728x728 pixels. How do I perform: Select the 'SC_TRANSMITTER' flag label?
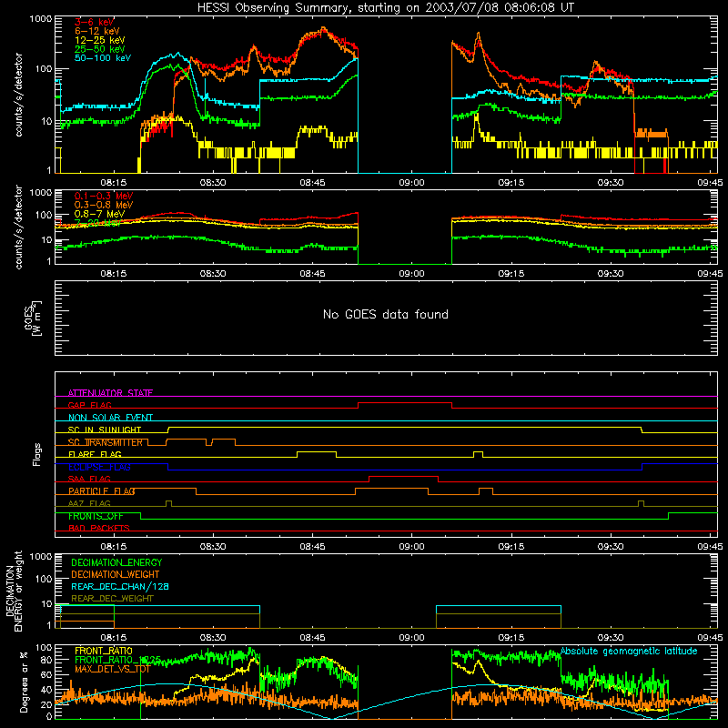(x=106, y=442)
